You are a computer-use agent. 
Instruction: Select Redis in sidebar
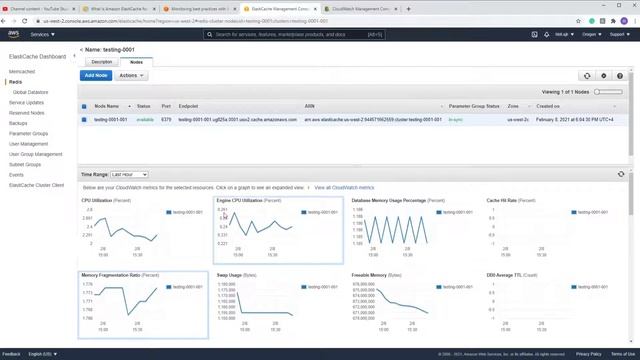click(x=16, y=82)
